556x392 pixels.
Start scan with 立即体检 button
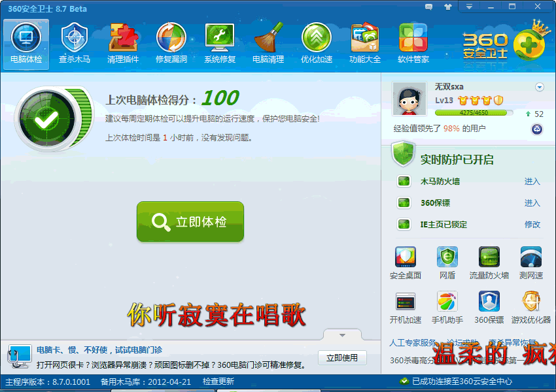(190, 221)
